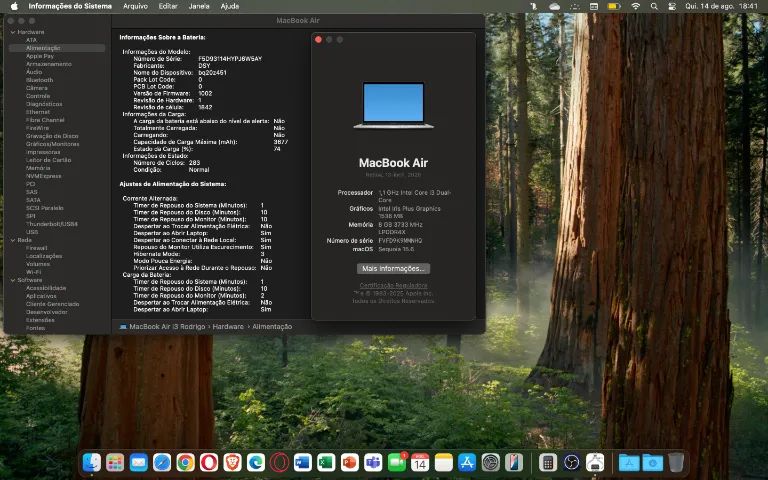The width and height of the screenshot is (768, 480).
Task: Open Safari browser from the Dock
Action: click(162, 462)
